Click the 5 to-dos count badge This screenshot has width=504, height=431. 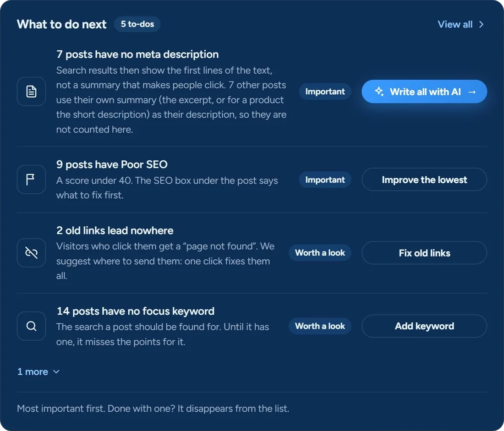click(x=137, y=24)
